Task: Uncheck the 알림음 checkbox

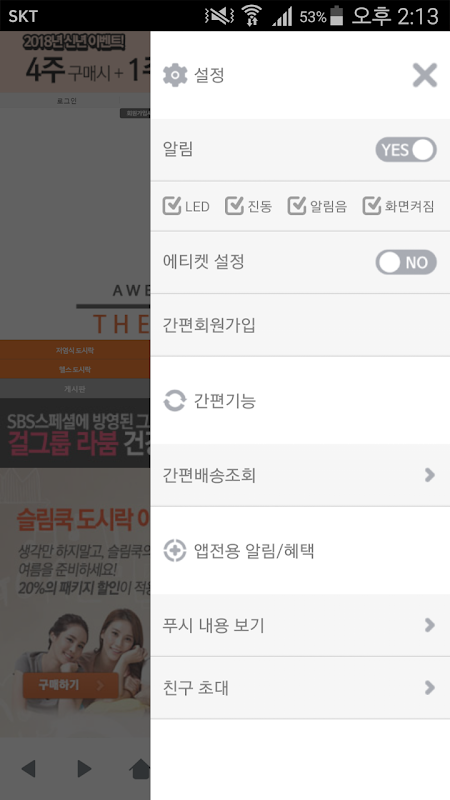Action: tap(296, 206)
